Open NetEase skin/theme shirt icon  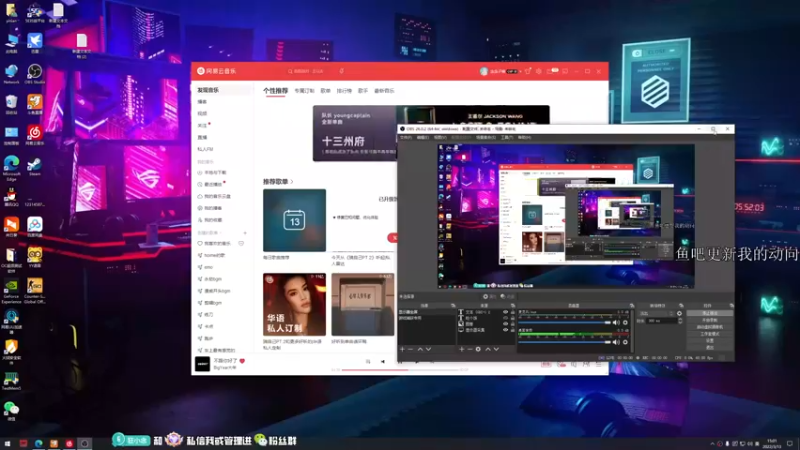(528, 71)
